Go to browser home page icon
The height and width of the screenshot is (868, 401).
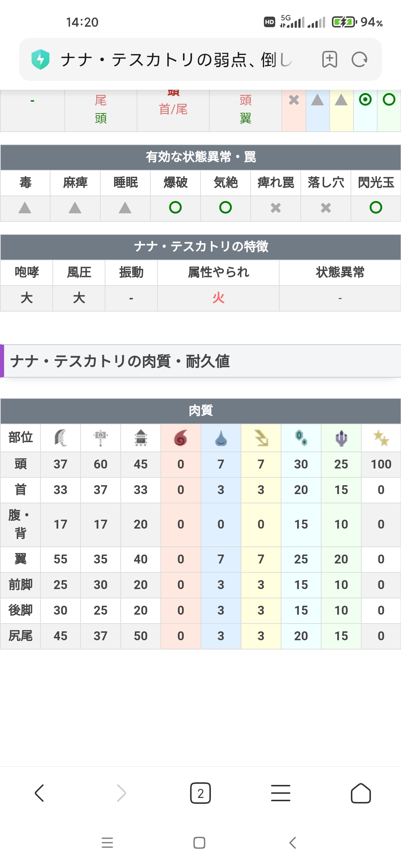361,793
